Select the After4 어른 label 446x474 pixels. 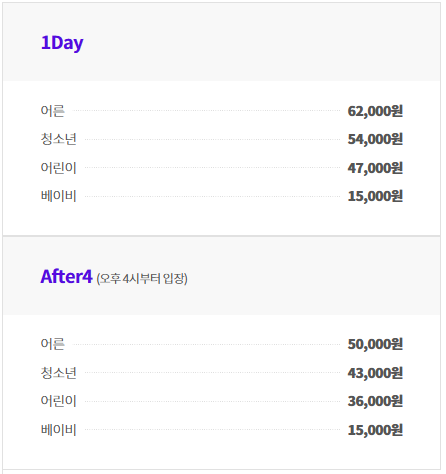52,344
